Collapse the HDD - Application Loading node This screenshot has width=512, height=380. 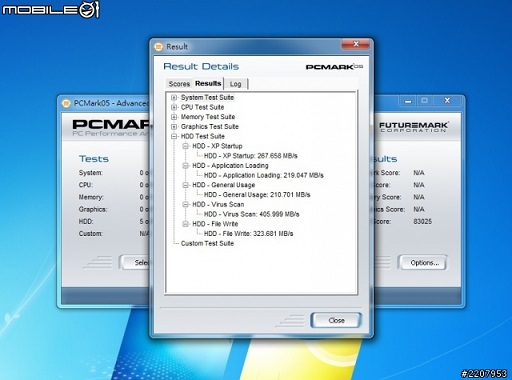click(x=185, y=166)
